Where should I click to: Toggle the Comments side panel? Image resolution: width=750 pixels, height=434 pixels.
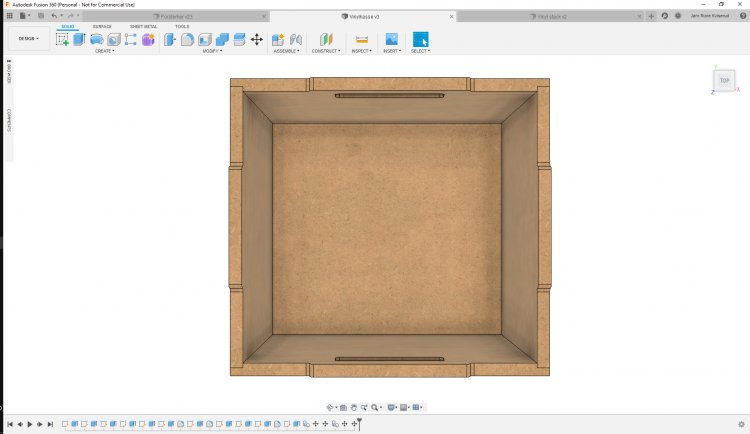pos(9,119)
